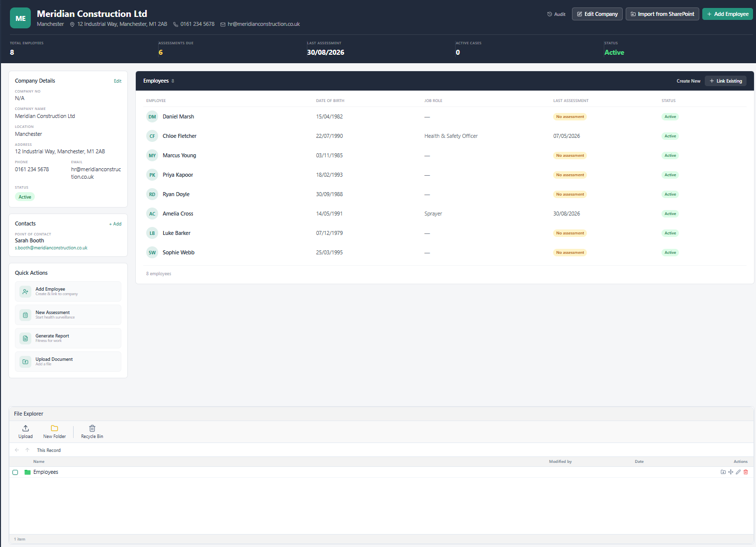Screen dimensions: 756x547
Task: Open employee Daniel Marsh
Action: [x=178, y=116]
